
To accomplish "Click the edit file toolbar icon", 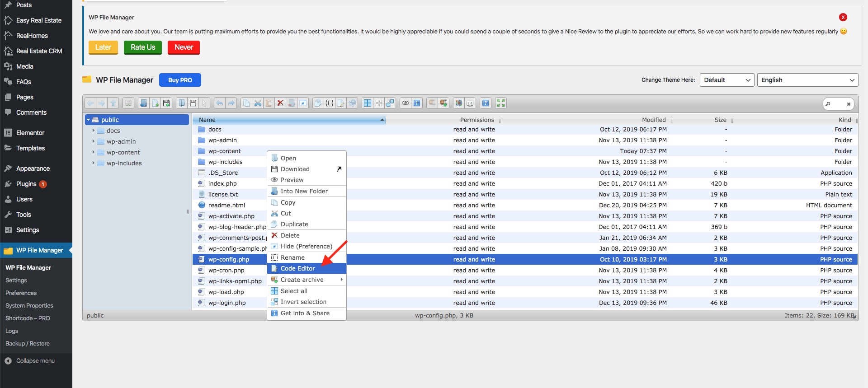I will pyautogui.click(x=341, y=103).
